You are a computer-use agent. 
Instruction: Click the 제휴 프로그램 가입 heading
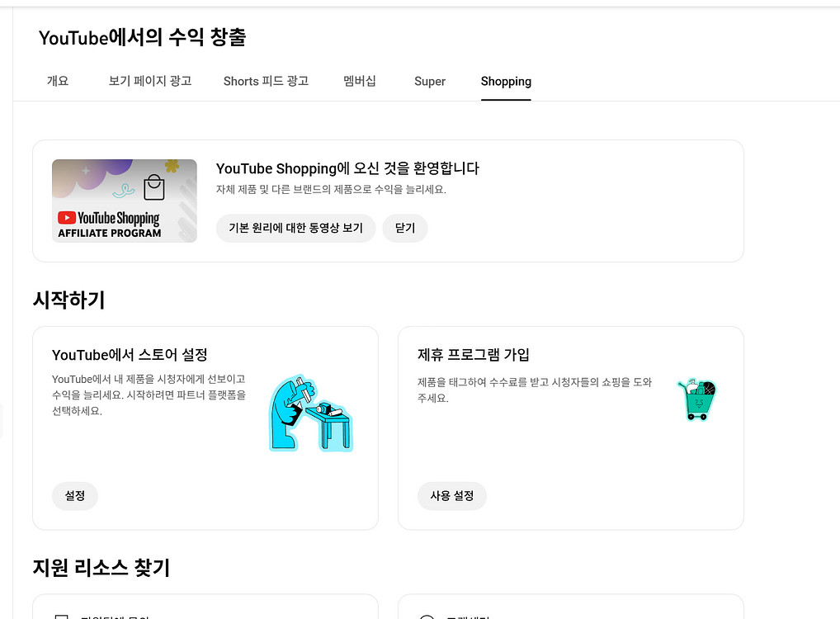coord(474,355)
